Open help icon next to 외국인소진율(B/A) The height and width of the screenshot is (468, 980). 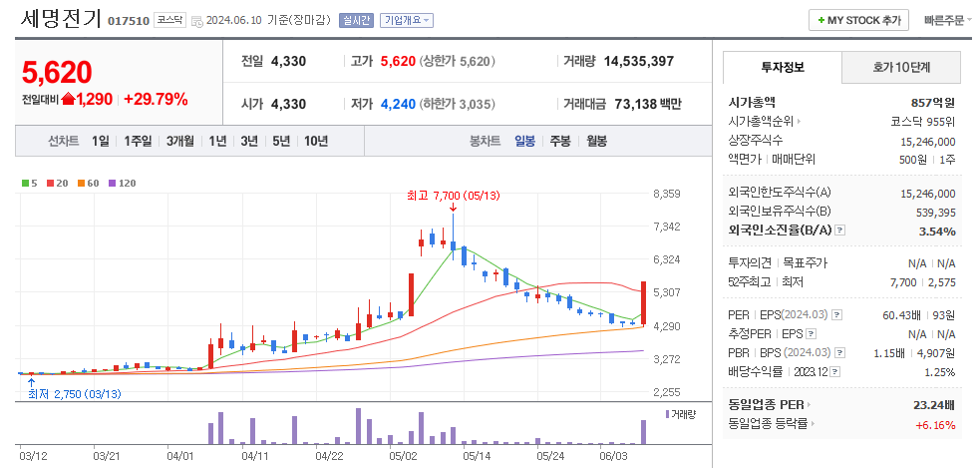(840, 231)
